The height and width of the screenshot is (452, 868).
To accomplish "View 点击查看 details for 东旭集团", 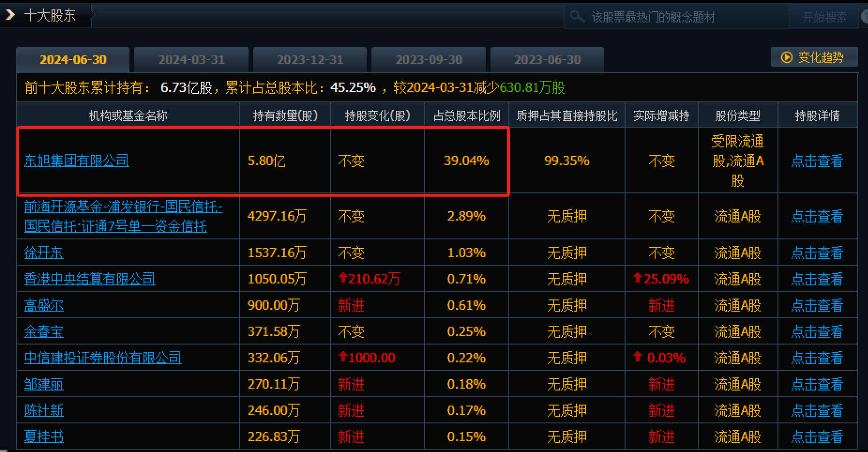I will 817,161.
